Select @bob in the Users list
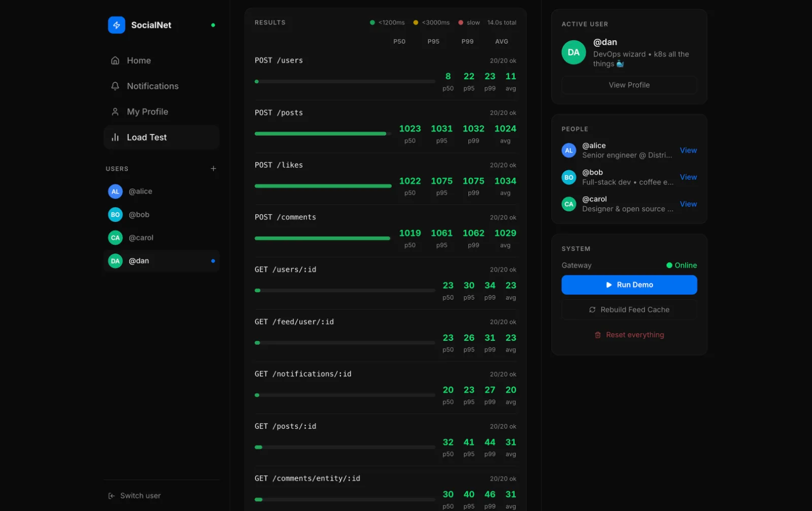This screenshot has height=511, width=812. click(161, 214)
